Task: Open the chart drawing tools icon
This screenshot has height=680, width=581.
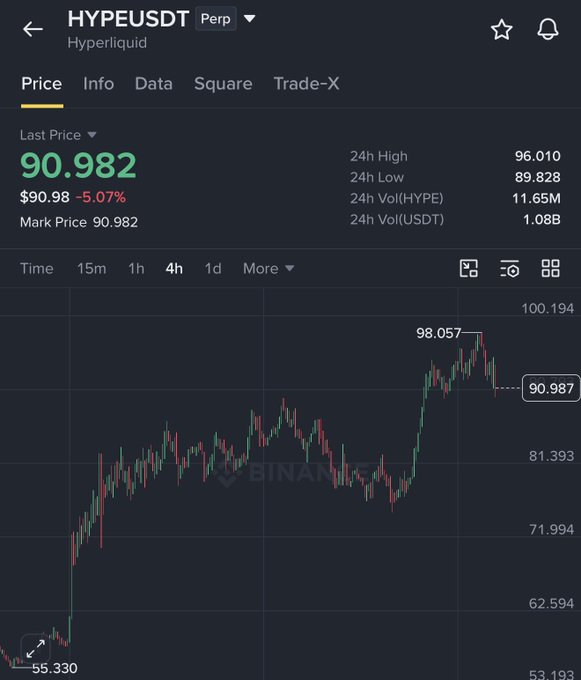Action: [x=469, y=268]
